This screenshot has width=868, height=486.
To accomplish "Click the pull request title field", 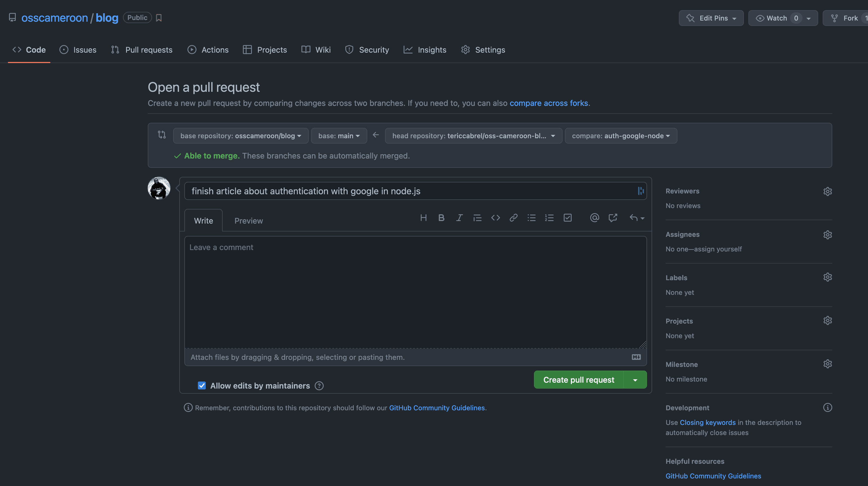I will 415,191.
